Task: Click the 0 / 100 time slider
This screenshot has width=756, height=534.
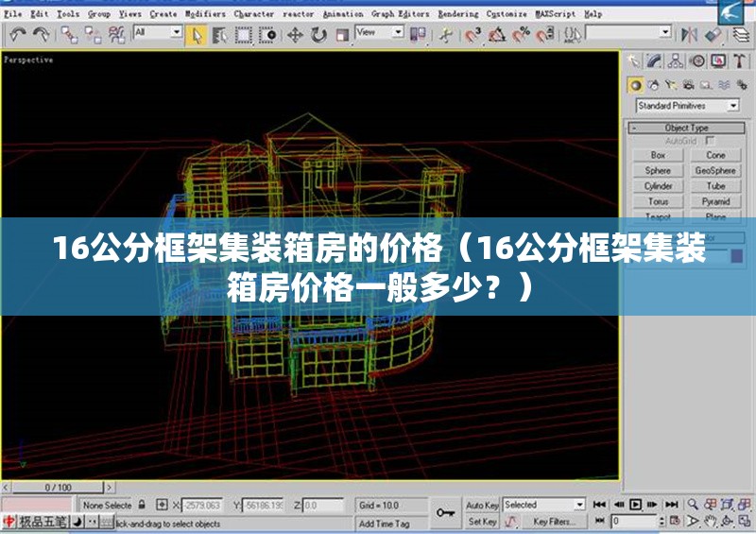Action: [x=58, y=488]
